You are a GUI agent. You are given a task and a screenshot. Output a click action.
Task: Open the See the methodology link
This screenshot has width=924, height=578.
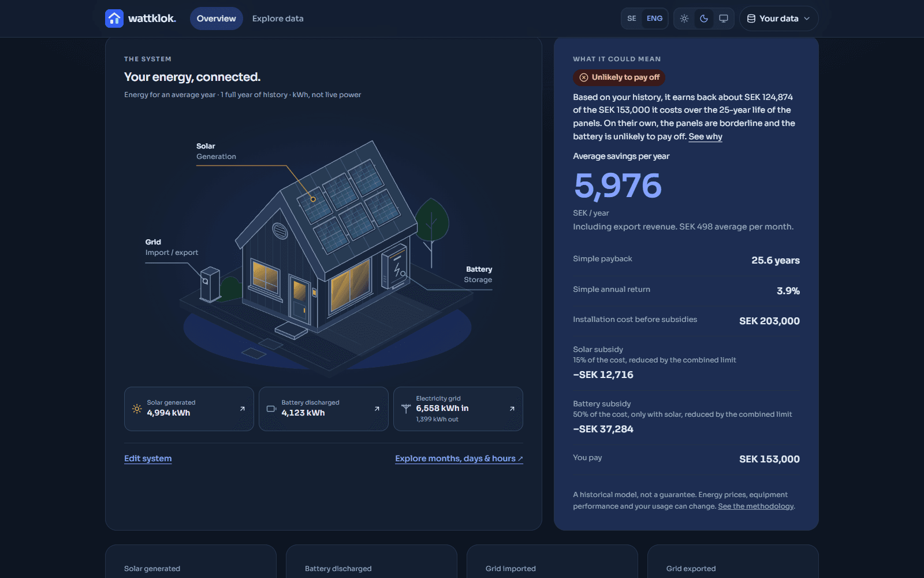click(x=756, y=506)
